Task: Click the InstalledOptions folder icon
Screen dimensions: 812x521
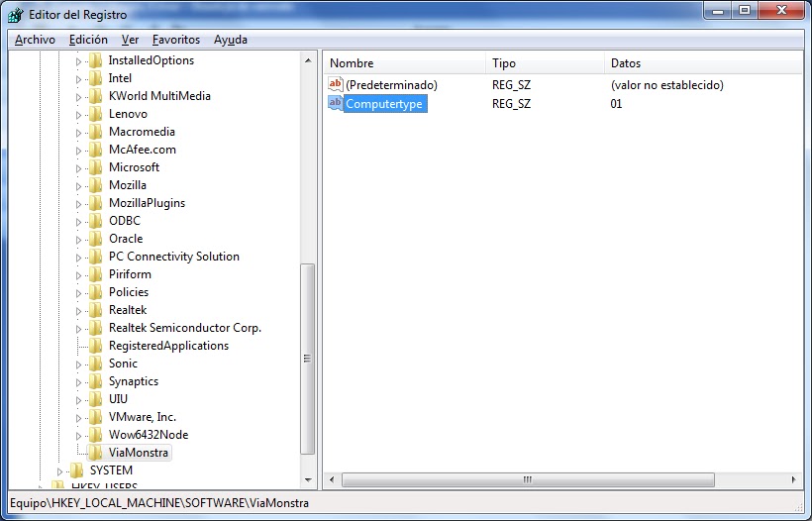Action: [95, 60]
